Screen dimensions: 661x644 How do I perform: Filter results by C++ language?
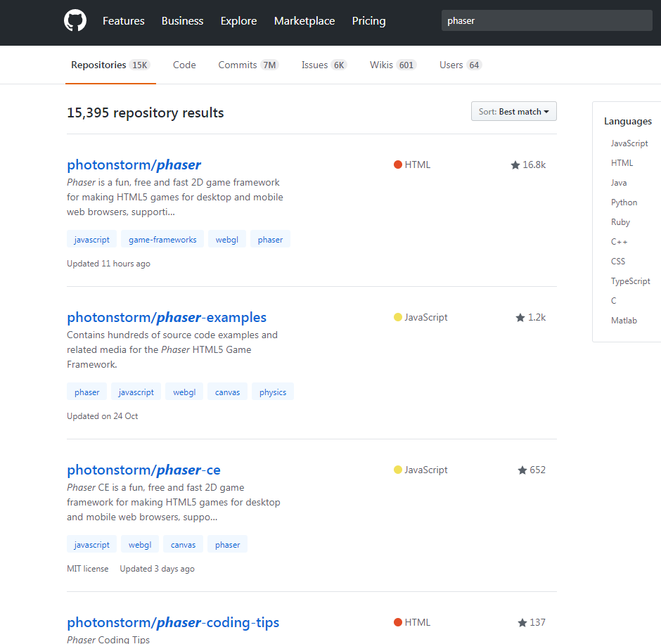pyautogui.click(x=619, y=242)
